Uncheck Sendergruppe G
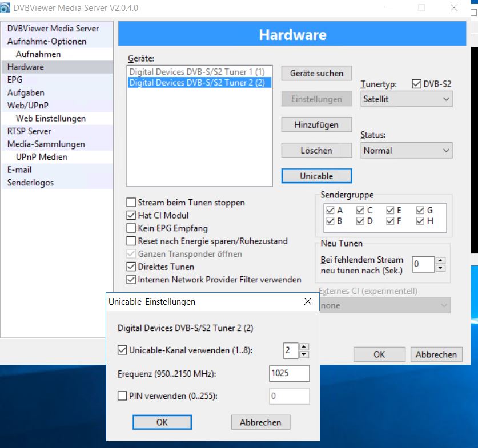Image resolution: width=478 pixels, height=448 pixels. click(420, 210)
